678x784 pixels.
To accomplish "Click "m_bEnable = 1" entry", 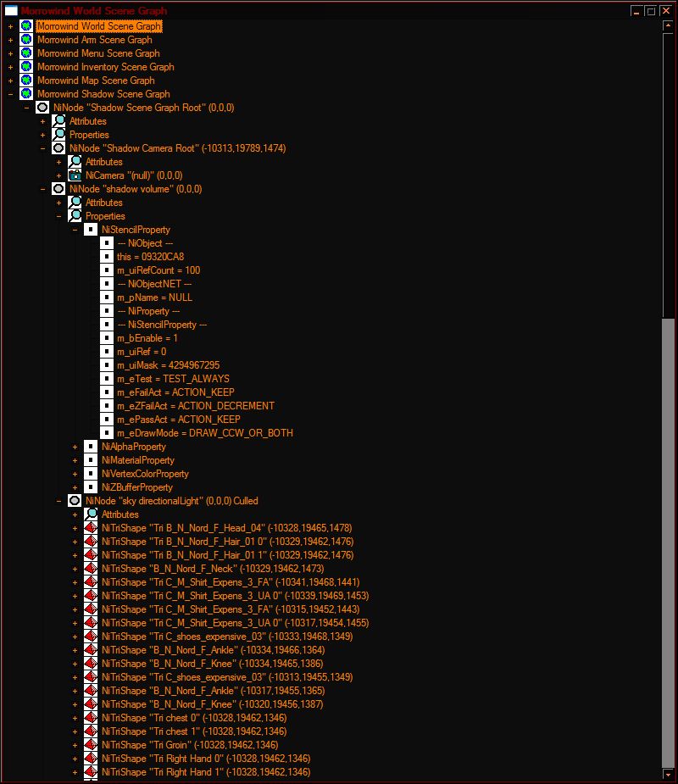I will point(147,338).
